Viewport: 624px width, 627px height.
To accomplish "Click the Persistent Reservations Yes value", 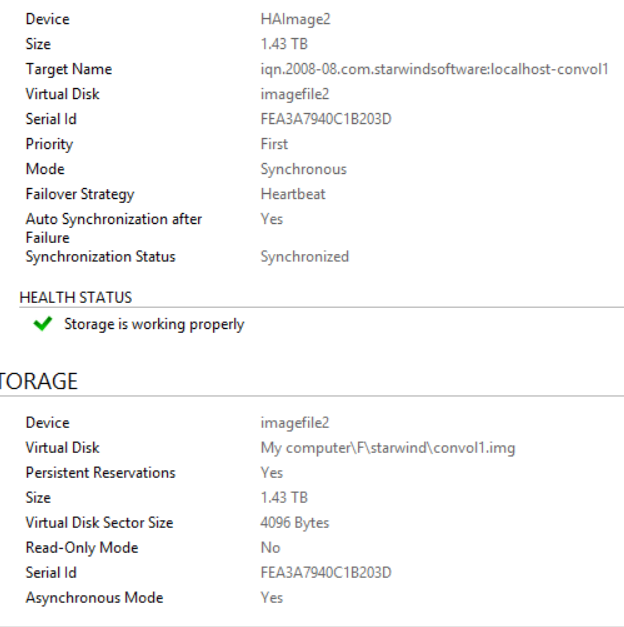I will [272, 473].
